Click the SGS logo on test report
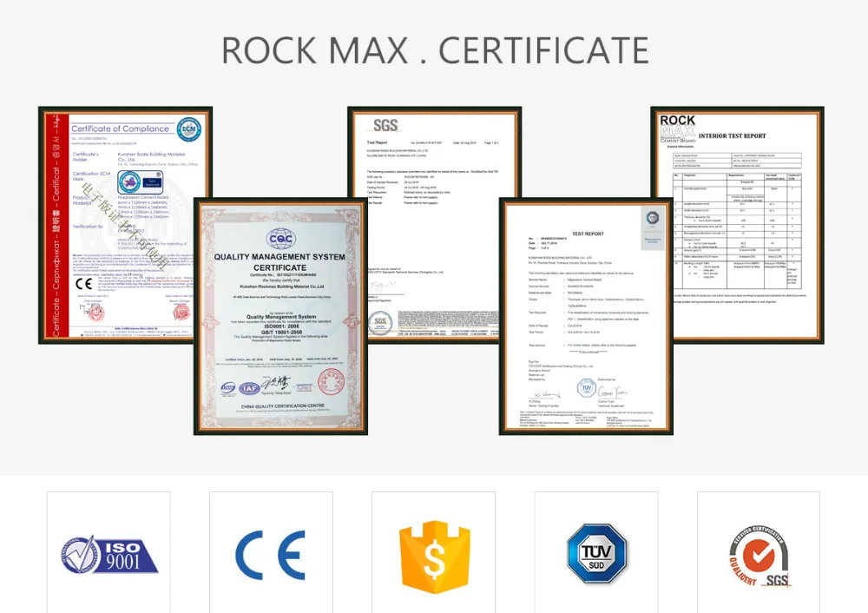Screen dimensions: 868x613 (385, 126)
